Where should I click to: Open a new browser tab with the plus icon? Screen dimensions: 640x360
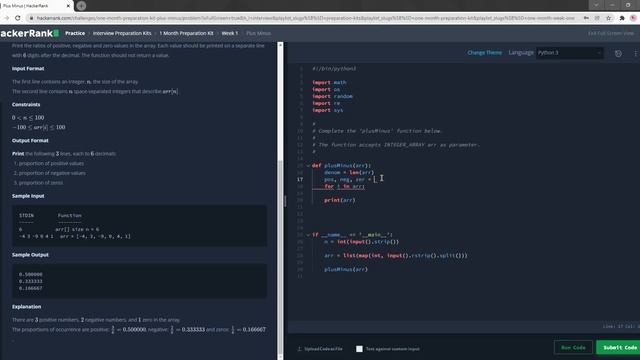point(81,6)
